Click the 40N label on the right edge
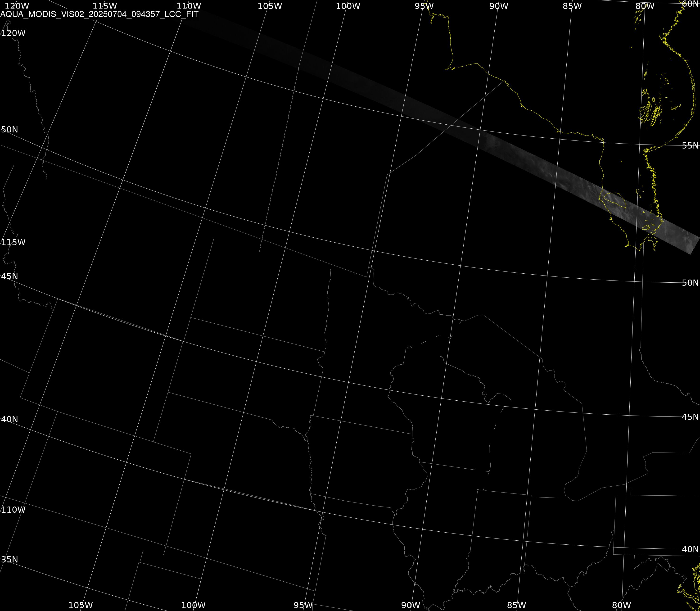The image size is (700, 611). (x=691, y=549)
